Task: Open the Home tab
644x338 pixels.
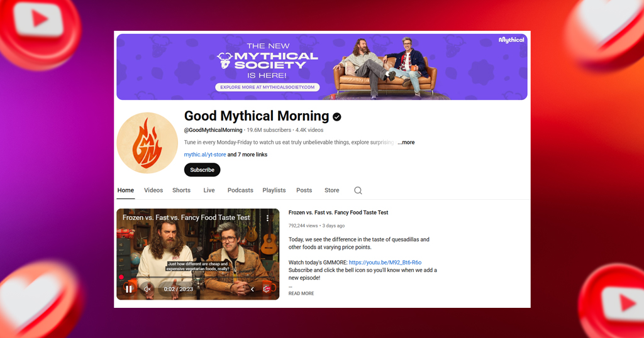Action: click(126, 190)
